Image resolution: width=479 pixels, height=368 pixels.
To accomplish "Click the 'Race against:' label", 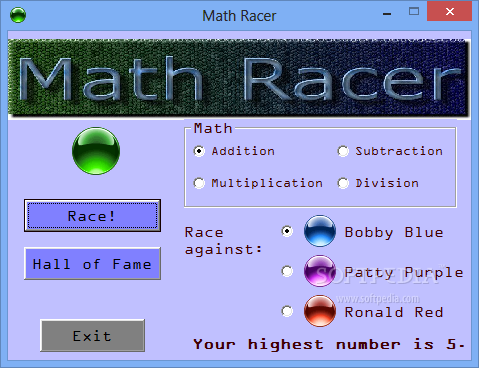I will pos(223,241).
